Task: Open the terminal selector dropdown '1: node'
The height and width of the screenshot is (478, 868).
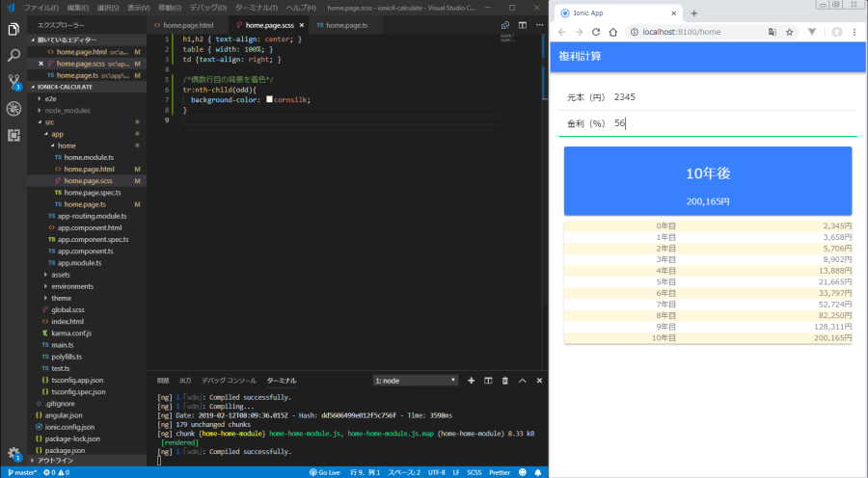Action: coord(415,381)
